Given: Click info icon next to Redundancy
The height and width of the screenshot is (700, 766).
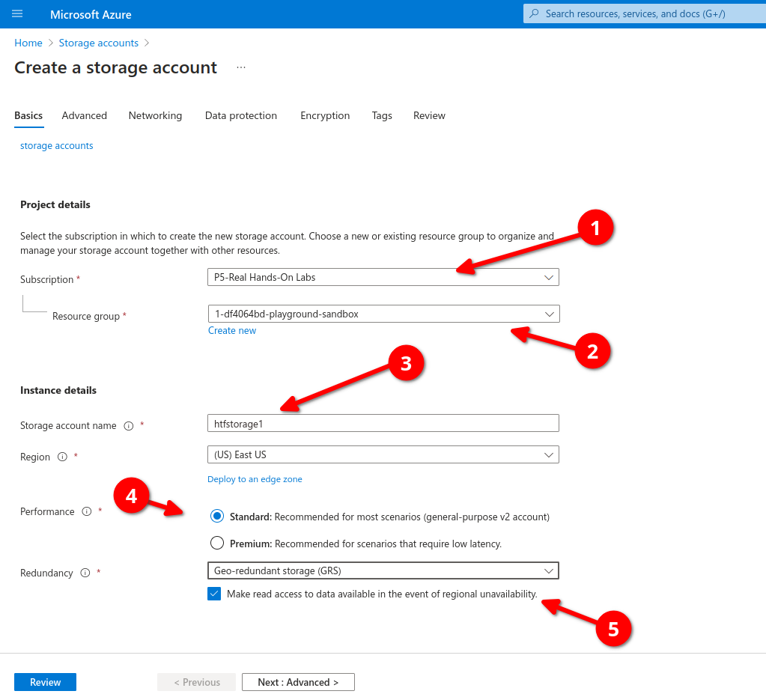Looking at the screenshot, I should click(85, 573).
